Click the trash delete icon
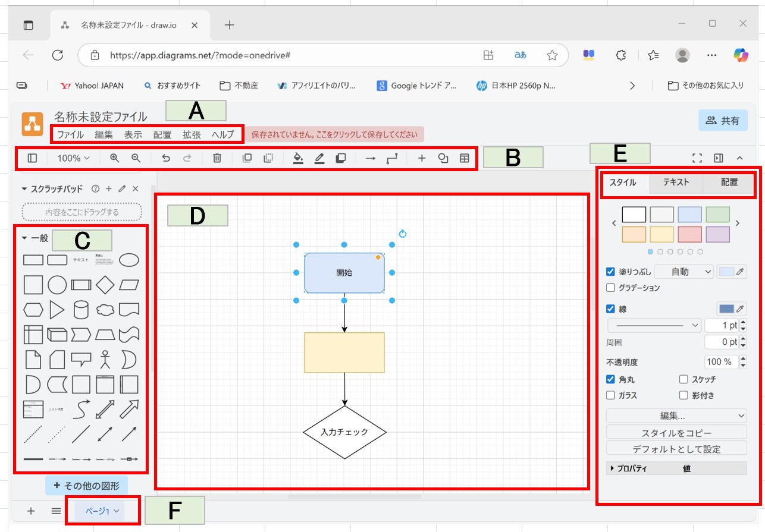 click(217, 158)
